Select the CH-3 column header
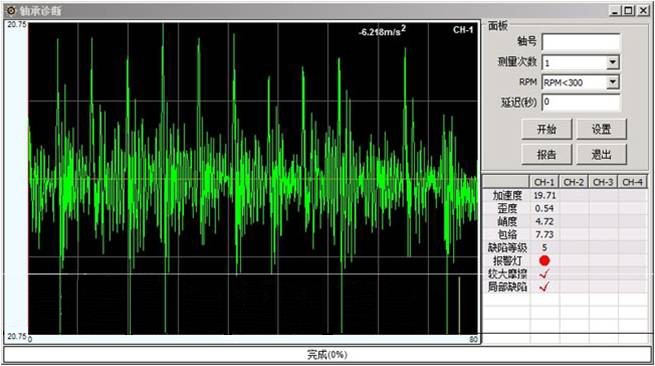 (x=603, y=182)
